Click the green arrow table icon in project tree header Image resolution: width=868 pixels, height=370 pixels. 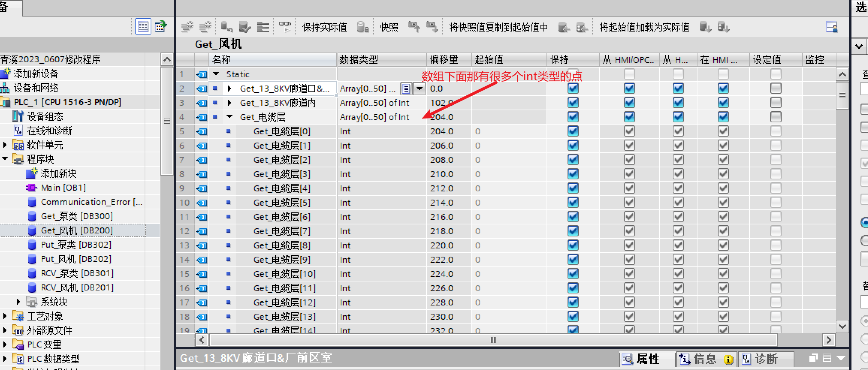point(161,26)
